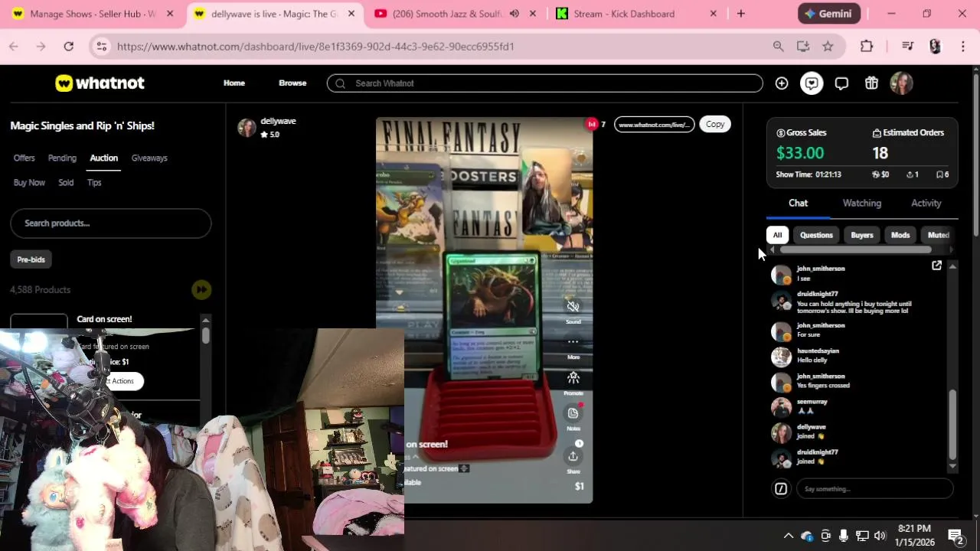Screen dimensions: 980x551
Task: Open the media control icon in browser toolbar
Action: click(x=907, y=47)
